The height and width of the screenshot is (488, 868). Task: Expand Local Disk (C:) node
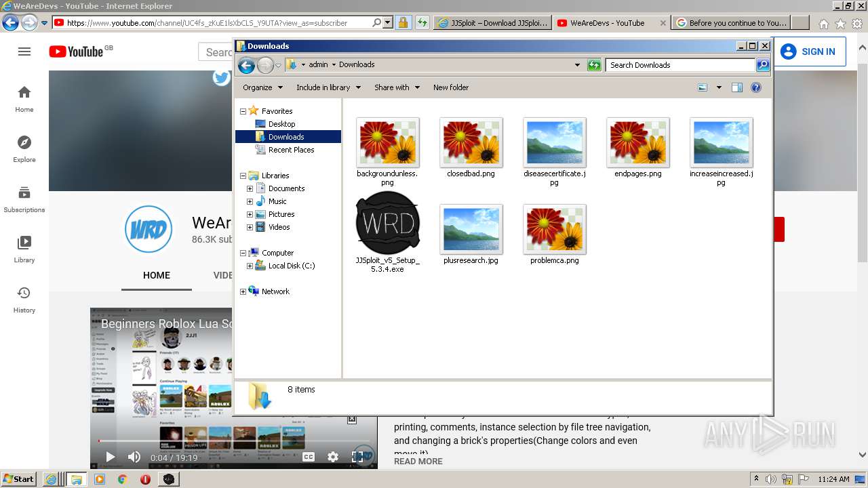pyautogui.click(x=250, y=266)
